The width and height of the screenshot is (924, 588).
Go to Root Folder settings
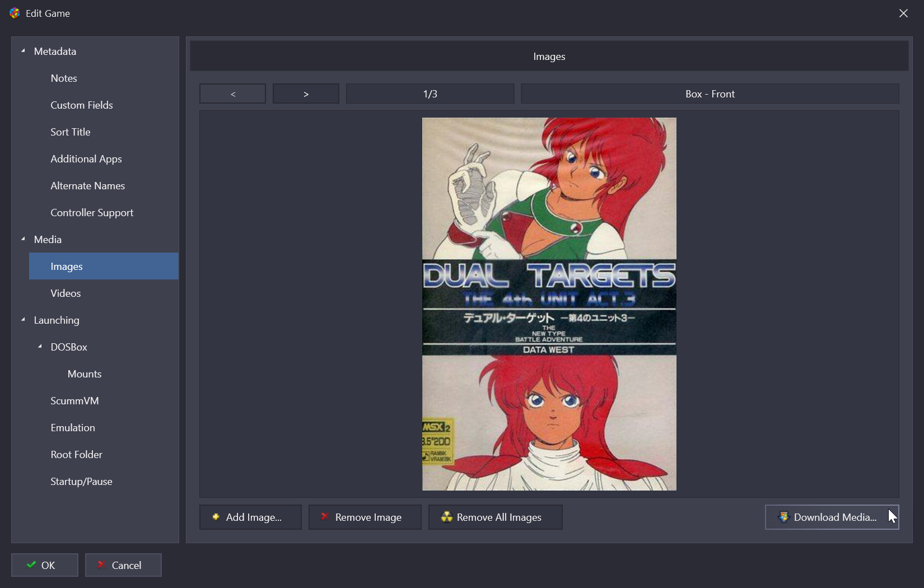point(77,455)
